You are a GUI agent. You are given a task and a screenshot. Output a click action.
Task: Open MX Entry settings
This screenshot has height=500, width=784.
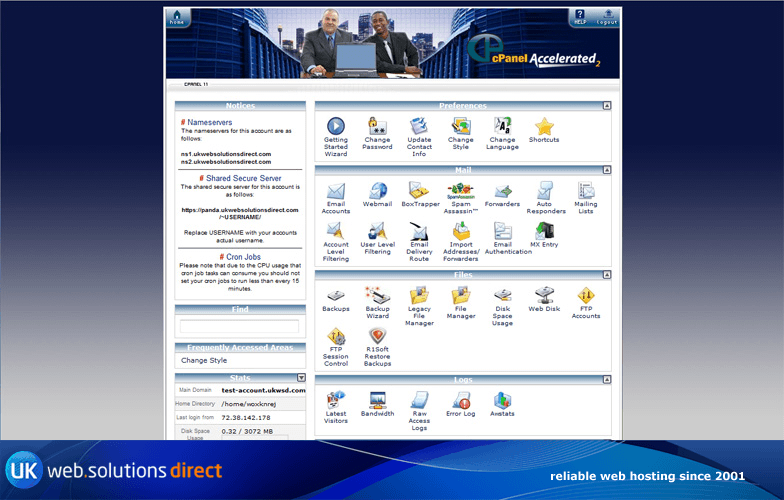coord(544,233)
